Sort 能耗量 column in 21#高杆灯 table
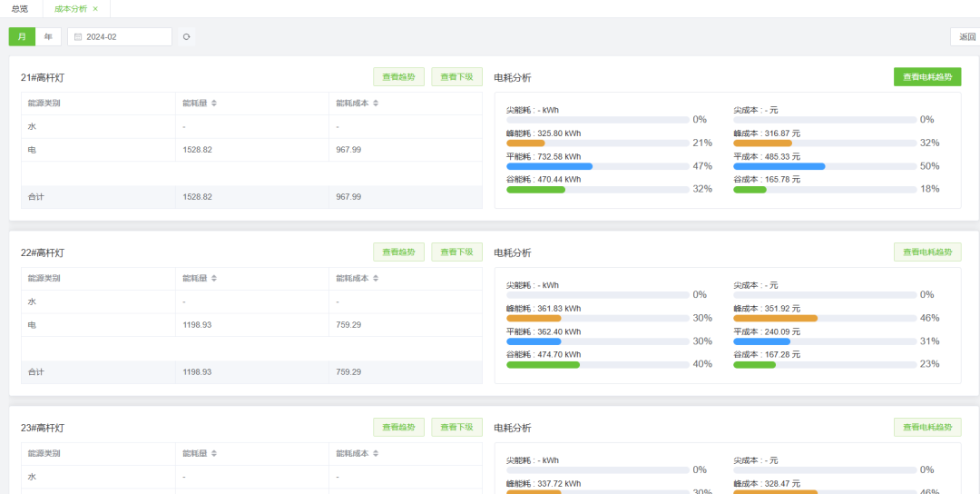980x494 pixels. tap(214, 104)
